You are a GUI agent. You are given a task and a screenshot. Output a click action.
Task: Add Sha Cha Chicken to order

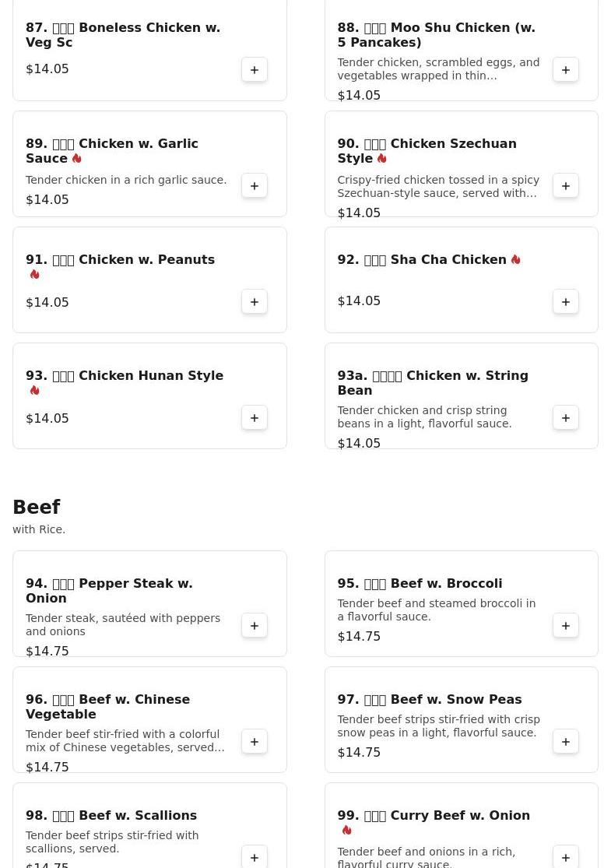(566, 302)
